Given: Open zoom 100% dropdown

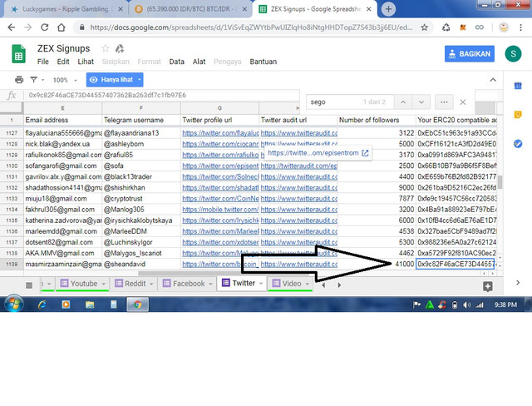Looking at the screenshot, I should (x=65, y=80).
